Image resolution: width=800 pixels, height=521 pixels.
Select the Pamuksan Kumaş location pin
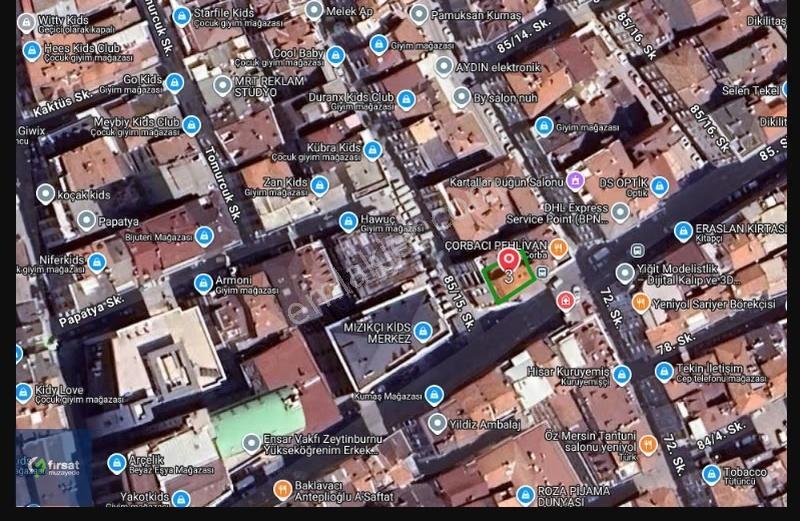[419, 15]
